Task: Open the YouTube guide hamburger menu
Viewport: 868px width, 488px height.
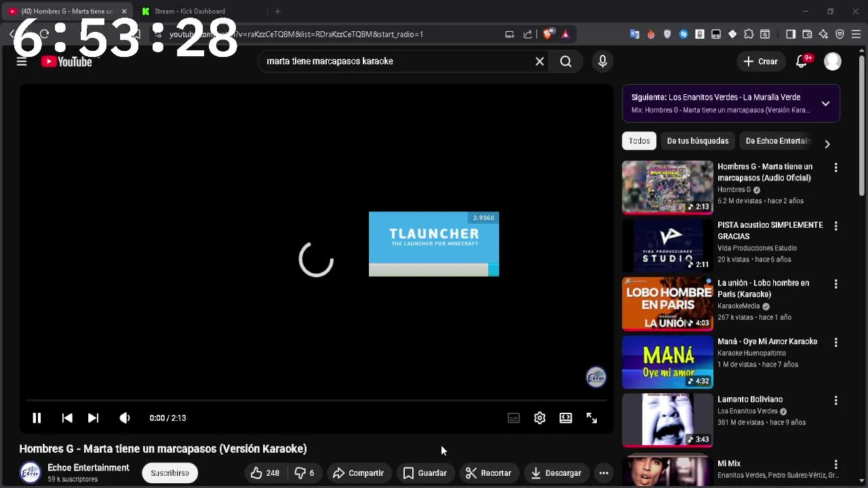Action: click(x=22, y=62)
